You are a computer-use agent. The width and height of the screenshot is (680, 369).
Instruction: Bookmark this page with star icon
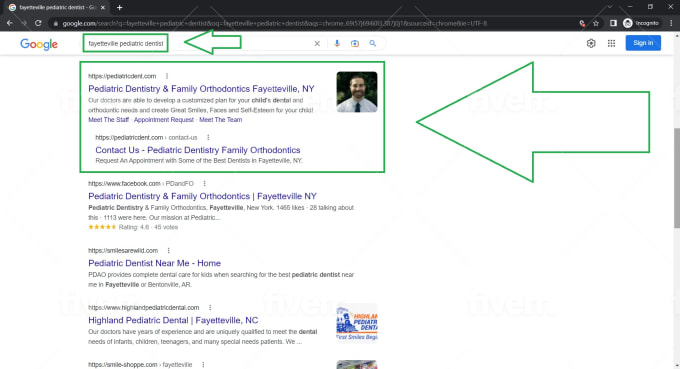click(596, 23)
